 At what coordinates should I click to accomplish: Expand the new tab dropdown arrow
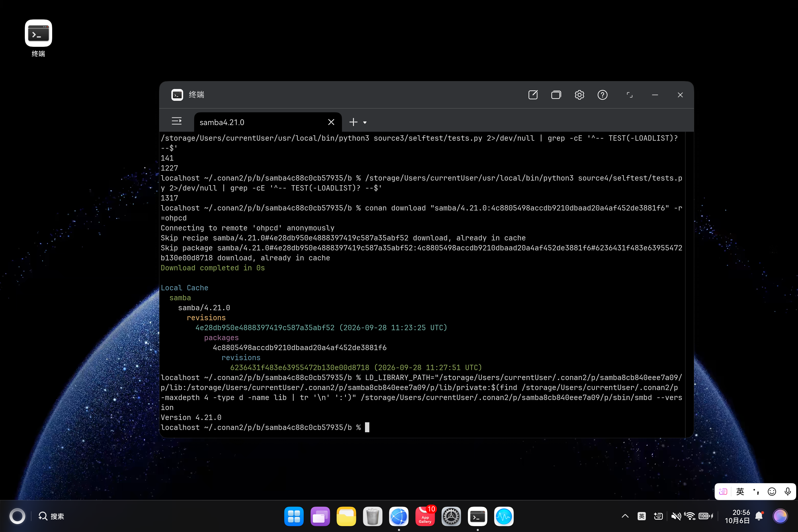coord(365,123)
